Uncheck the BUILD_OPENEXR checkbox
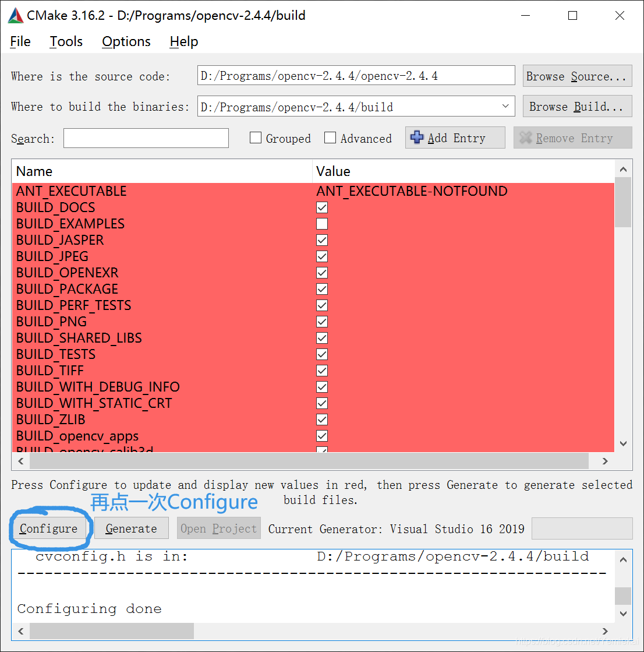Screen dimensions: 644x652 [x=322, y=273]
